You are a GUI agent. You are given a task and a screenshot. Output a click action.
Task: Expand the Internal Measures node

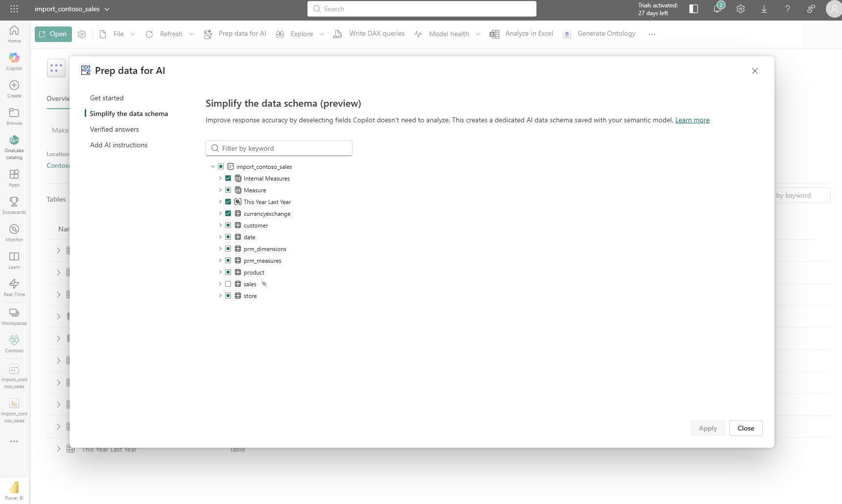point(220,178)
